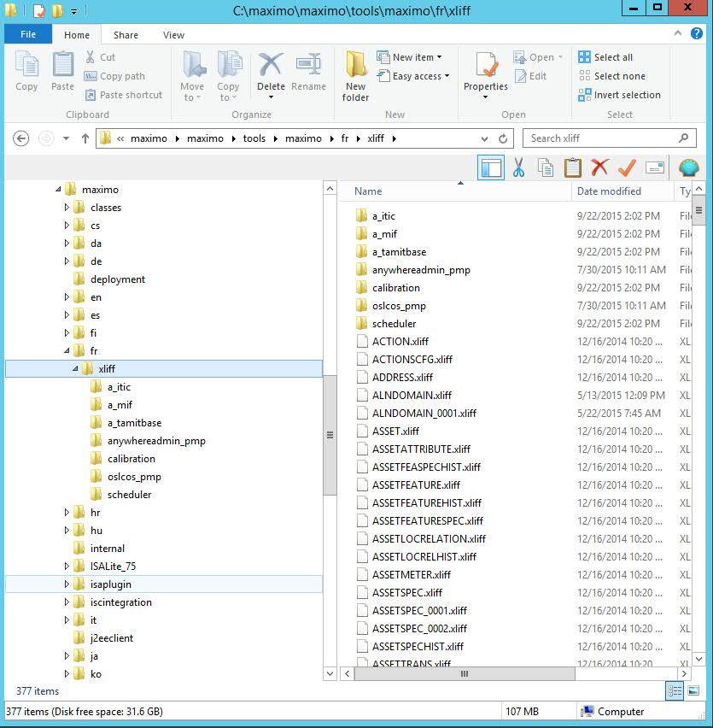Open recent locations dropdown arrow
The width and height of the screenshot is (713, 728).
click(66, 138)
